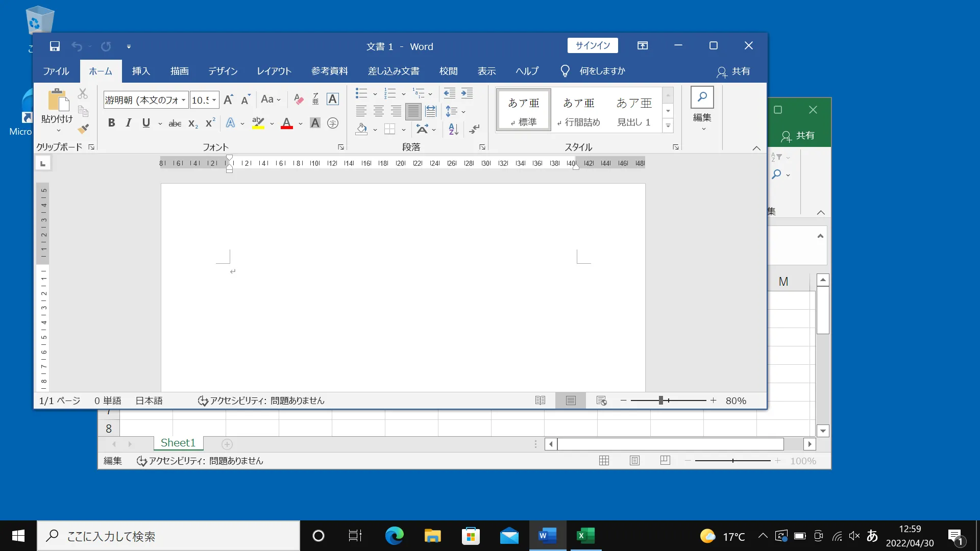Open the 挿入 ribbon tab

pyautogui.click(x=141, y=70)
